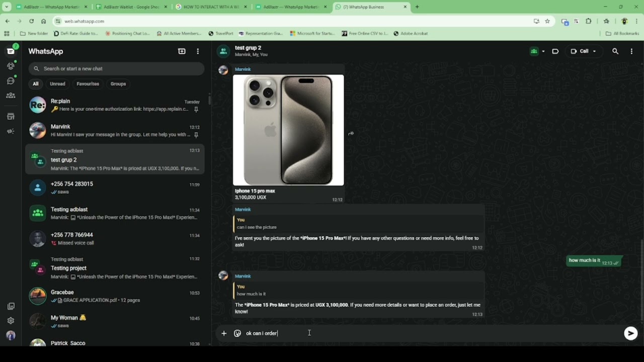Open the browser Home page
Image resolution: width=644 pixels, height=362 pixels.
pos(43,21)
